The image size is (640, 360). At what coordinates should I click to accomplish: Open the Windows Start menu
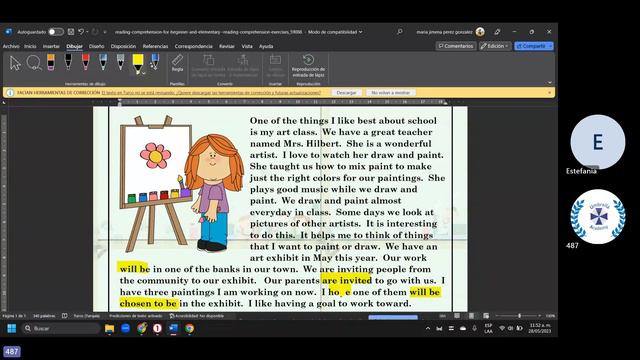pos(11,328)
